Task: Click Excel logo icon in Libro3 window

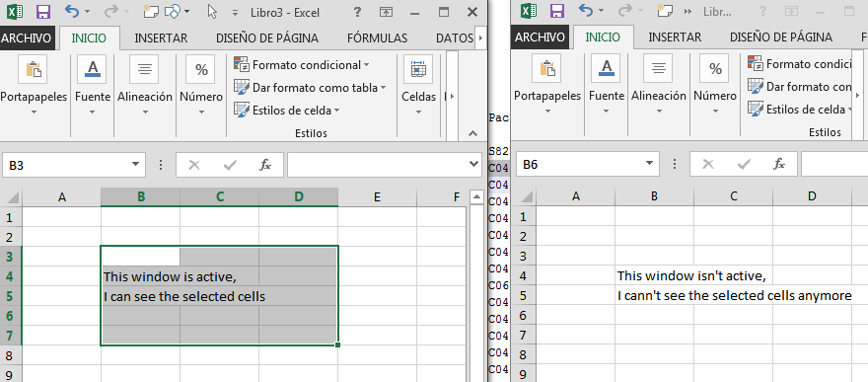Action: [x=16, y=11]
